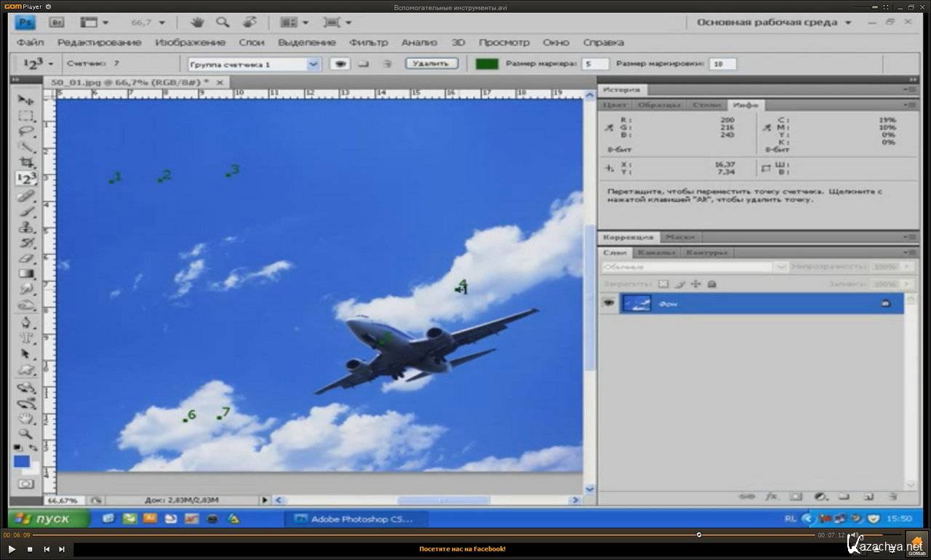Open the Фильтр menu
Image resolution: width=931 pixels, height=560 pixels.
pos(368,43)
